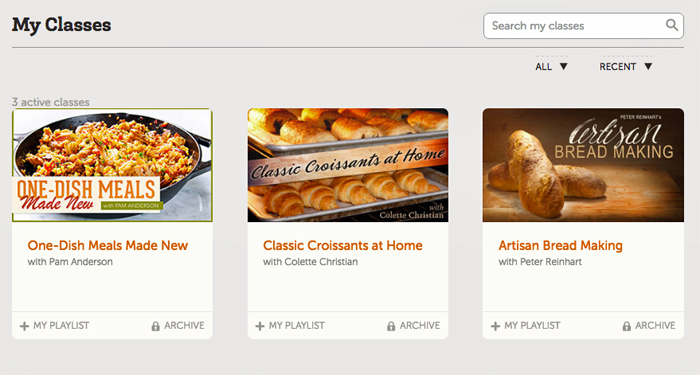Click the plus icon on One-Dish Meals card
Image resolution: width=700 pixels, height=375 pixels.
[24, 326]
